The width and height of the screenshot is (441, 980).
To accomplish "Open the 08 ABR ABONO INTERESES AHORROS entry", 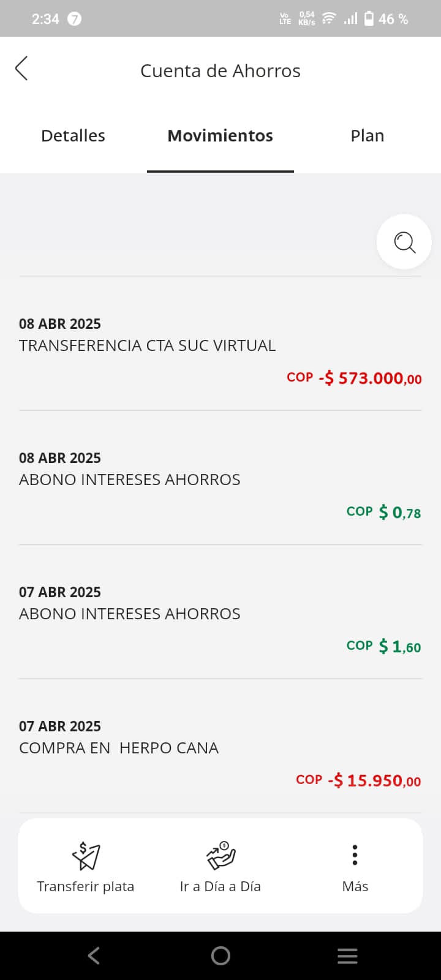I will click(x=130, y=480).
